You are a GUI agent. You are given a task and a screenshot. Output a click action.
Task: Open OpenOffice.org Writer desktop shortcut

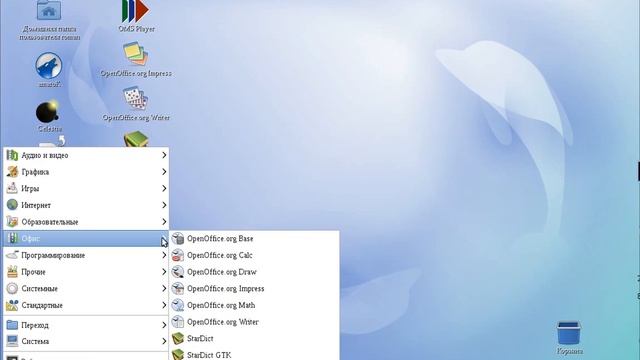click(x=136, y=98)
